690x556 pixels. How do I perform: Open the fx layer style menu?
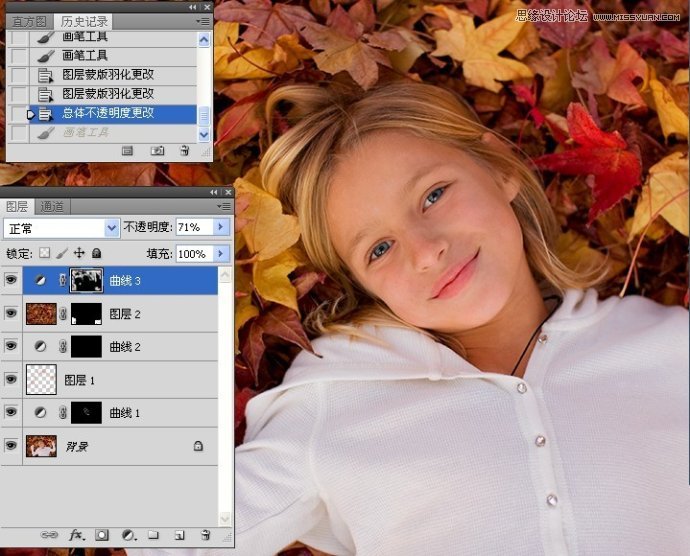pyautogui.click(x=75, y=535)
